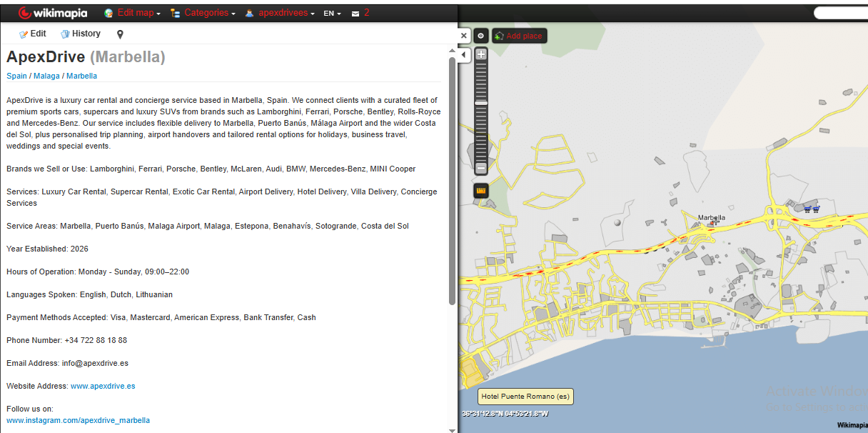Screen dimensions: 868x433
Task: Open the Instagram apexdrive_marbella link
Action: (x=78, y=420)
